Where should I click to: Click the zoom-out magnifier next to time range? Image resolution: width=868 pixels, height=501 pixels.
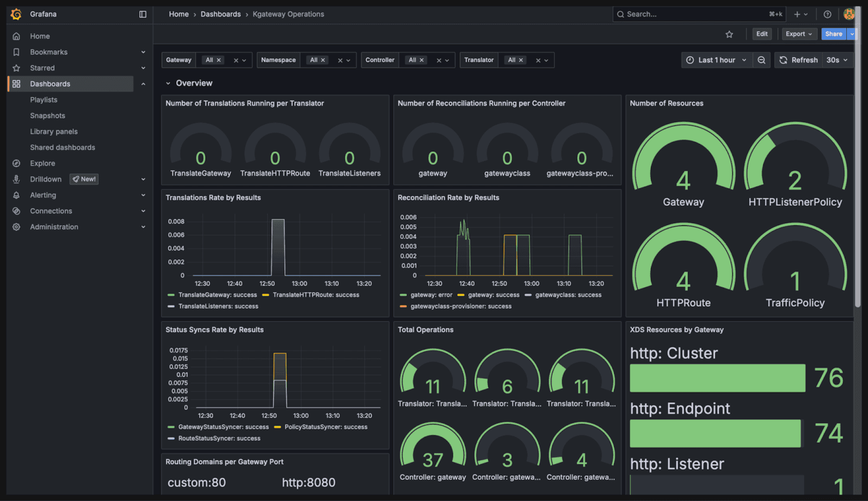point(762,60)
